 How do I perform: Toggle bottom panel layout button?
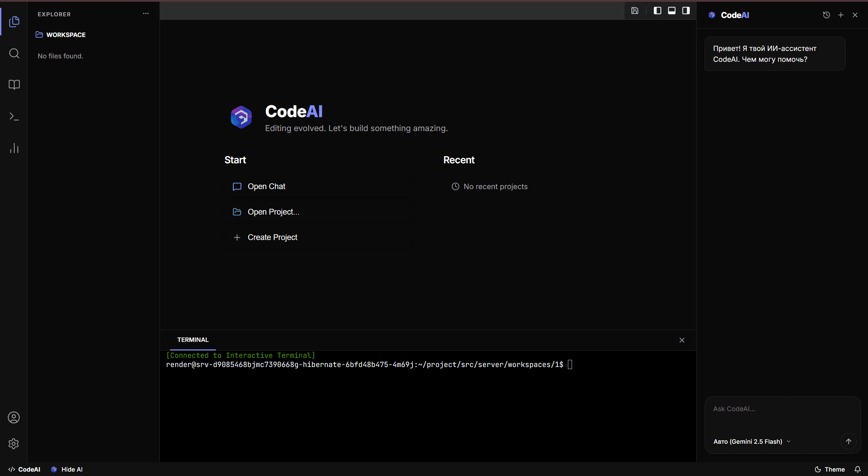pos(671,11)
